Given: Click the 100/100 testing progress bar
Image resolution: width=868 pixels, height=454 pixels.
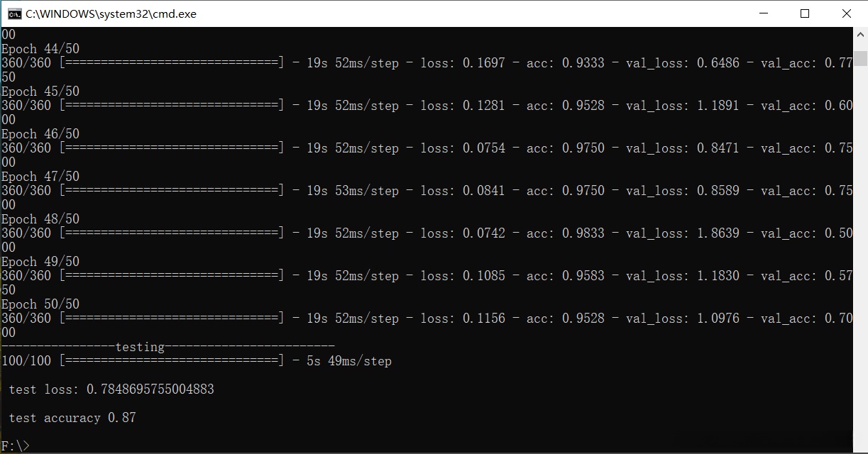Looking at the screenshot, I should [172, 361].
